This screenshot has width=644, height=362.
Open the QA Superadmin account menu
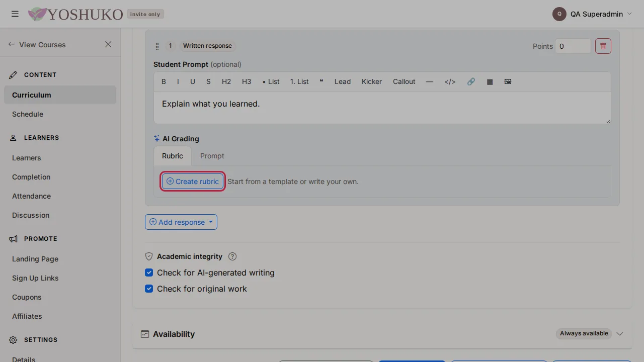pyautogui.click(x=592, y=14)
